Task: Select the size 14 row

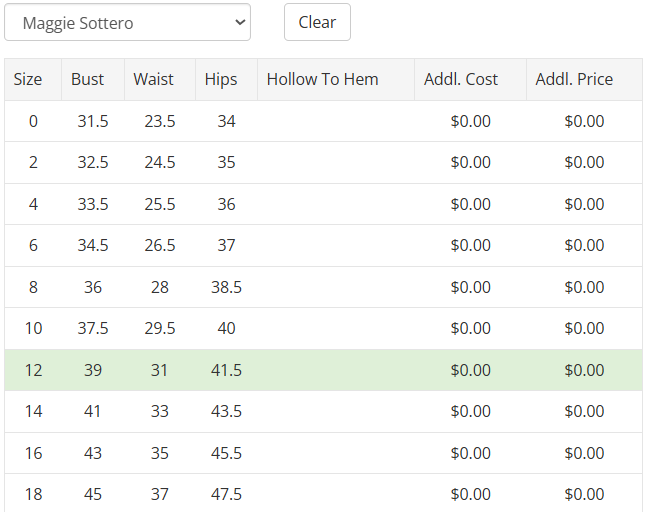Action: click(33, 411)
